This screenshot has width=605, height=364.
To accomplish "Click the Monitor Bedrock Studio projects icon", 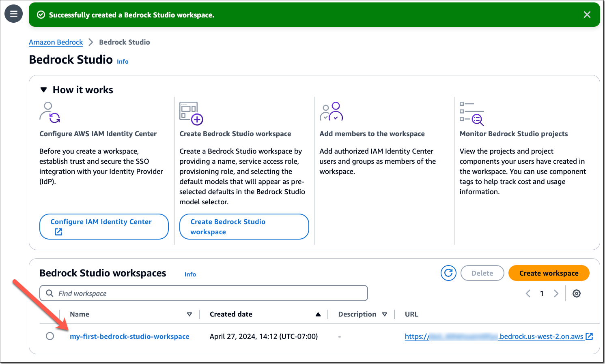I will [x=472, y=113].
